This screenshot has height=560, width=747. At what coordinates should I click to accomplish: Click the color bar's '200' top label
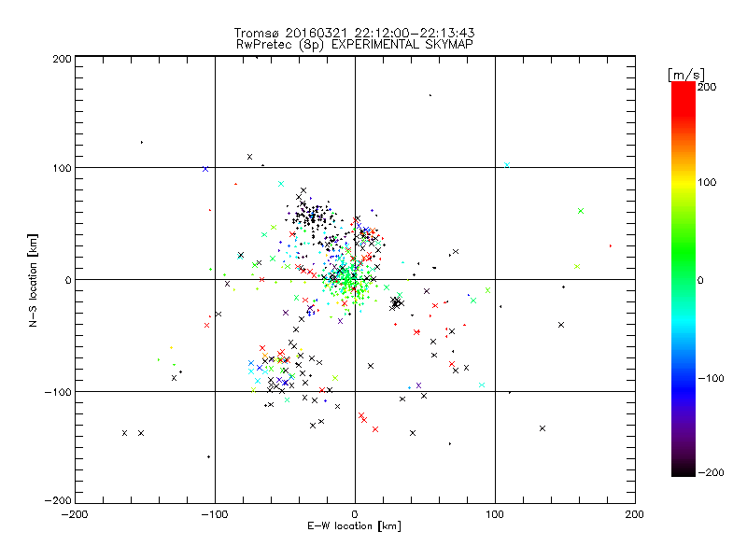click(707, 87)
